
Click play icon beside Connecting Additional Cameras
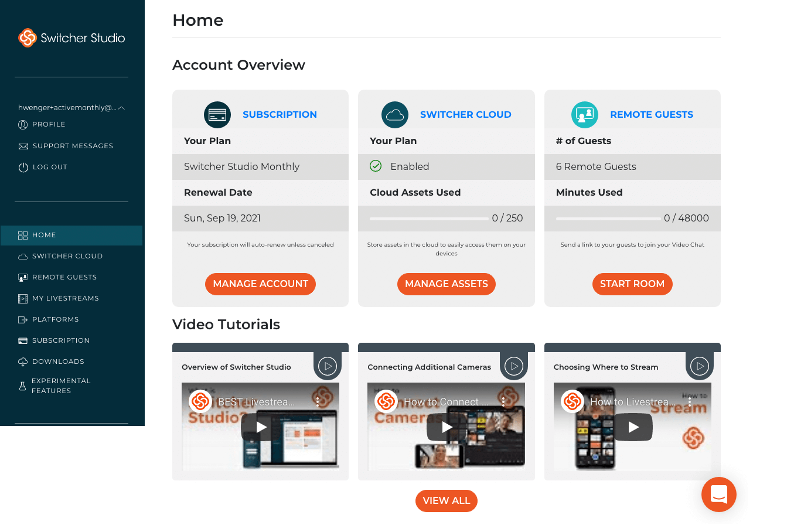pyautogui.click(x=513, y=367)
